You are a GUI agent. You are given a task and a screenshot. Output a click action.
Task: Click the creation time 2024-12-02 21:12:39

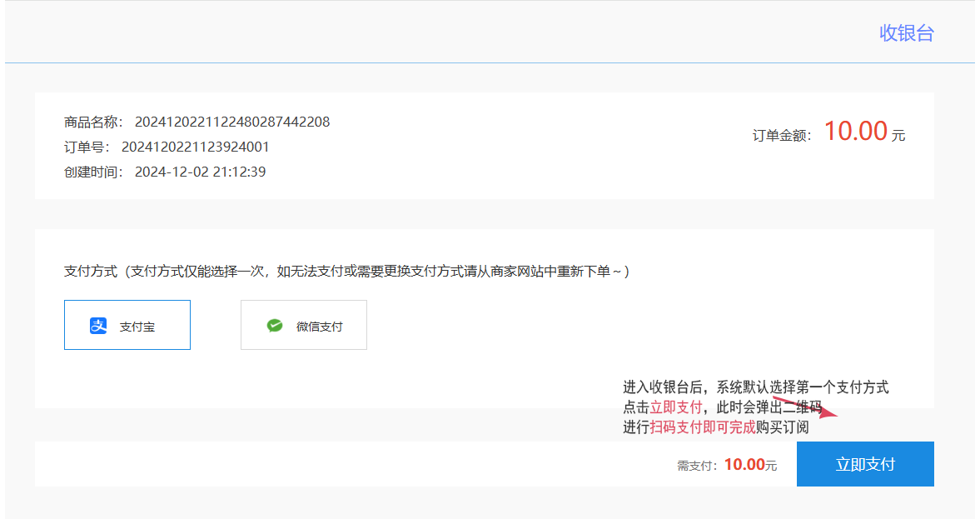[x=201, y=172]
